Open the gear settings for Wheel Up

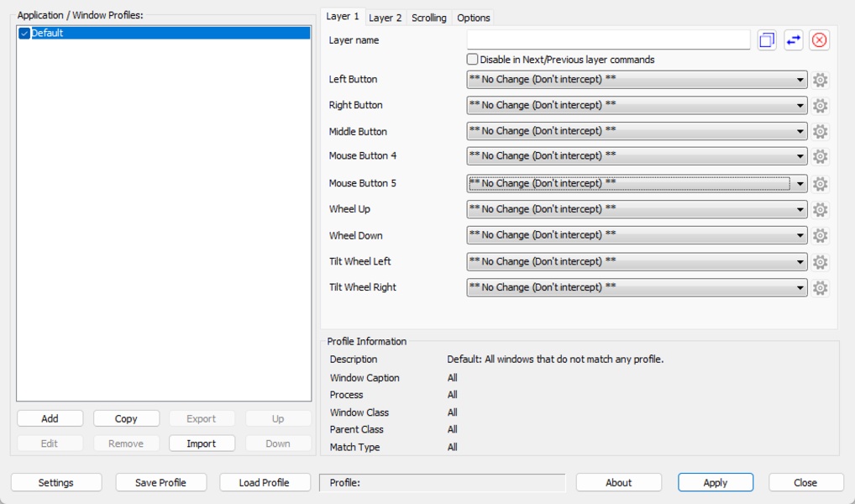click(x=820, y=210)
